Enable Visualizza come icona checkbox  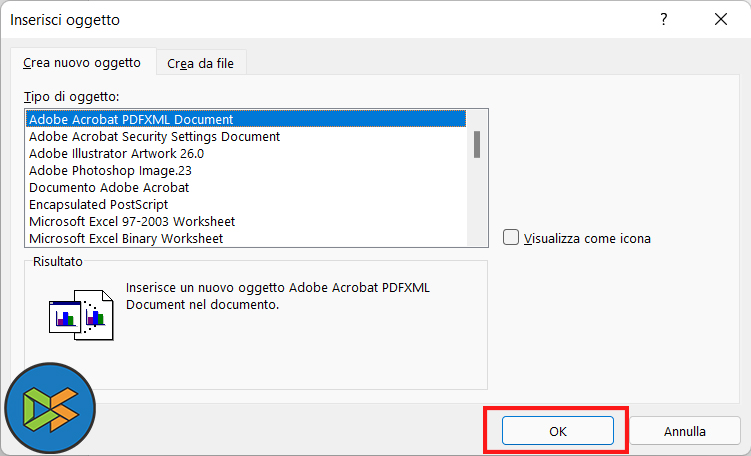click(x=512, y=238)
